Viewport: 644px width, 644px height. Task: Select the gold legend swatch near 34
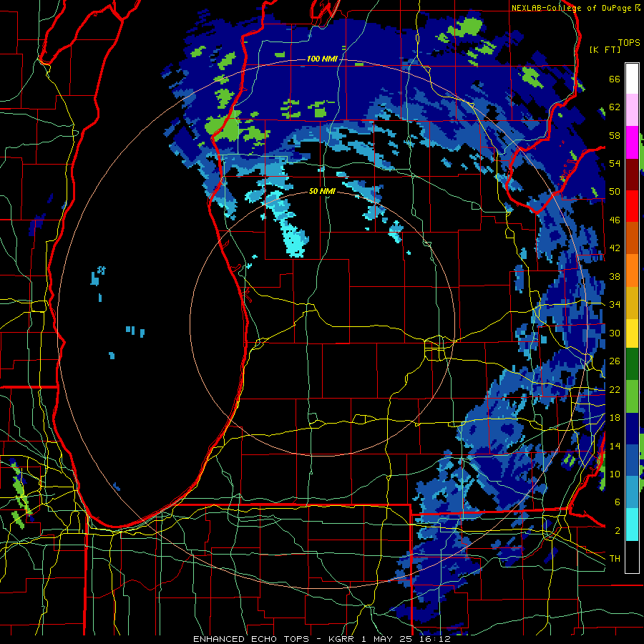coord(632,303)
